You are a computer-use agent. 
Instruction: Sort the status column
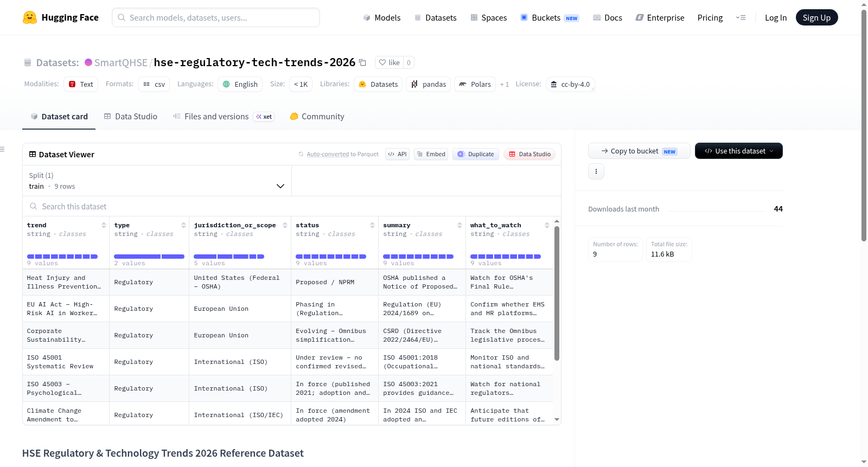pyautogui.click(x=372, y=225)
